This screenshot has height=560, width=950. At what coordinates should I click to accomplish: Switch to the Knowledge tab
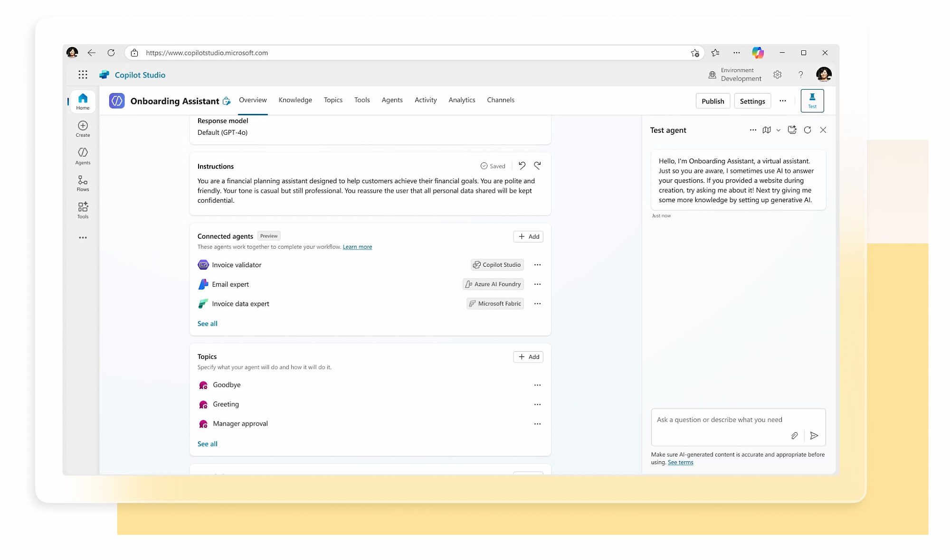pyautogui.click(x=295, y=100)
